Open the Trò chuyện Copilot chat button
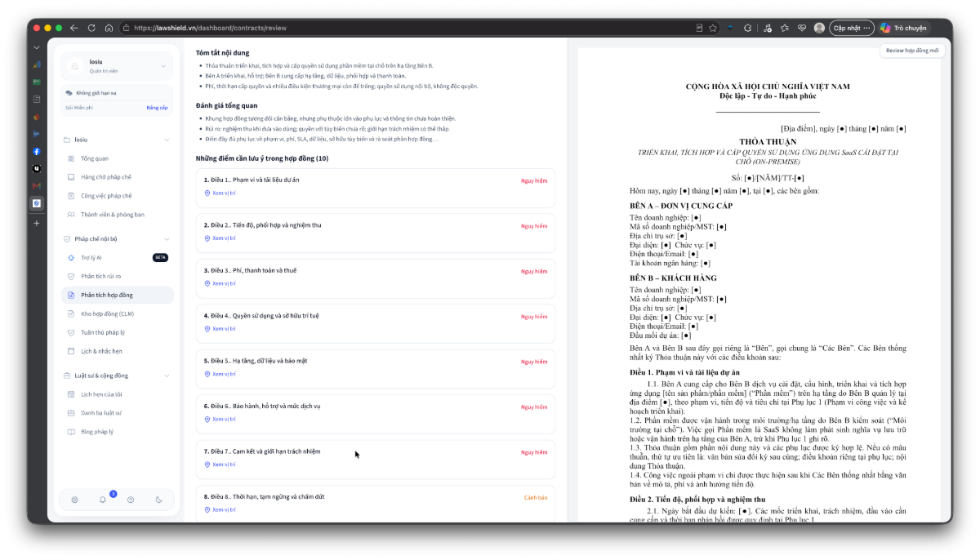This screenshot has width=980, height=560. point(903,28)
